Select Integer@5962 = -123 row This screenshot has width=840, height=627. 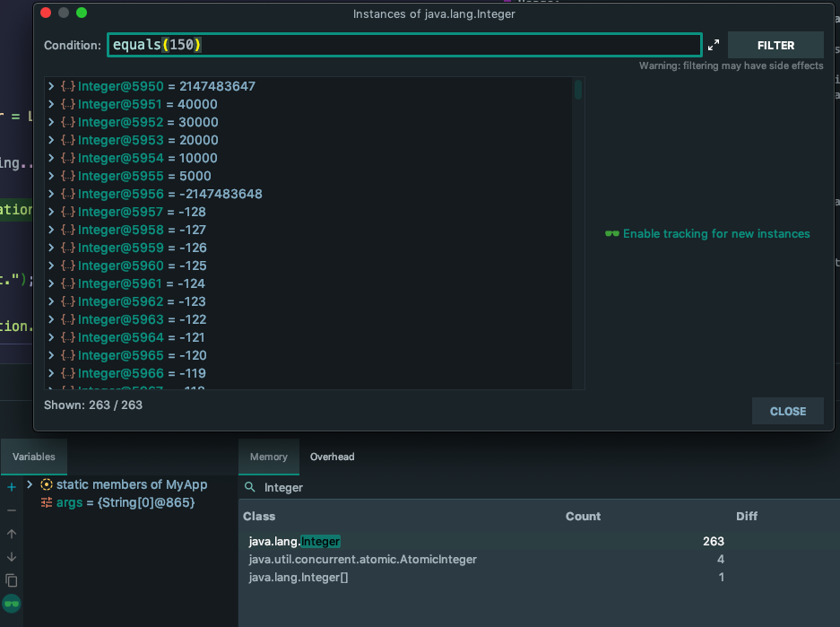point(308,301)
